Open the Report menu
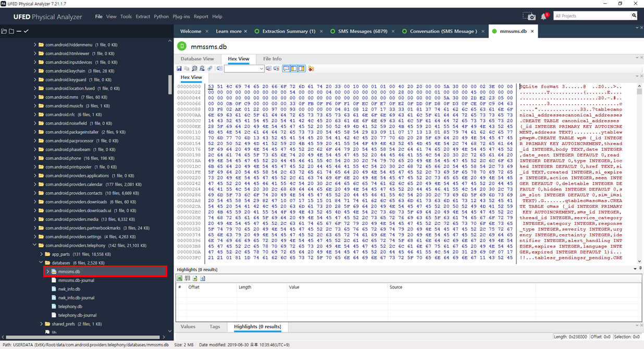This screenshot has height=349, width=644. 201,17
